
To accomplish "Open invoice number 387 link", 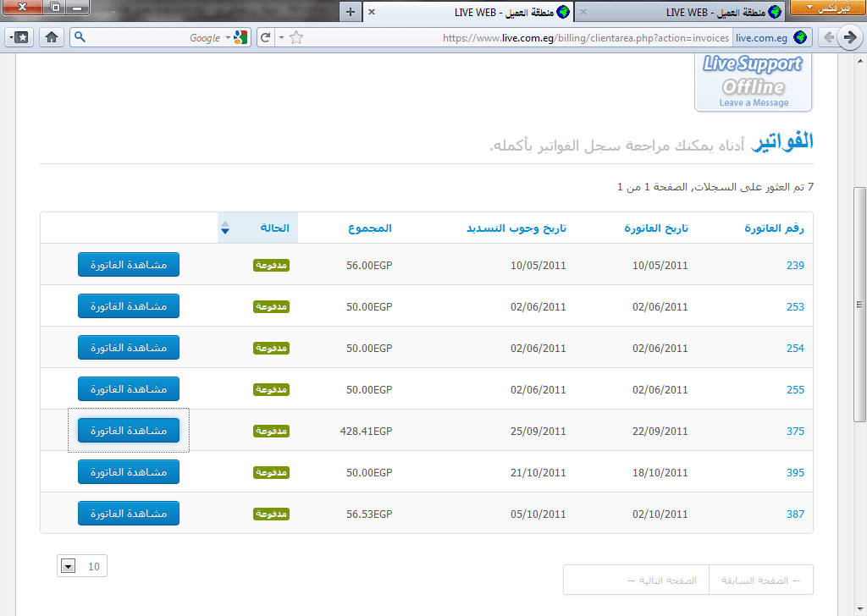I will 794,514.
